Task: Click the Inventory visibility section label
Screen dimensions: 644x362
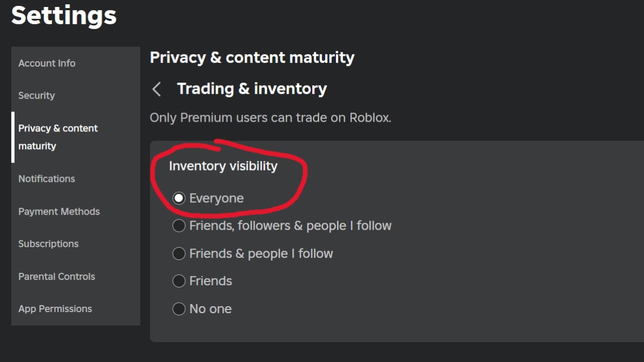Action: [x=223, y=166]
